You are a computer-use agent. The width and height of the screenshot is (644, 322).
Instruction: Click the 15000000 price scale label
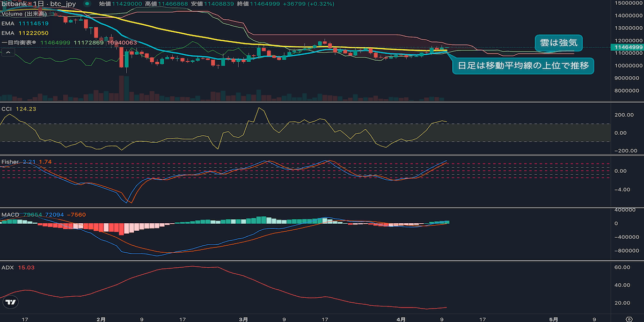(x=627, y=3)
